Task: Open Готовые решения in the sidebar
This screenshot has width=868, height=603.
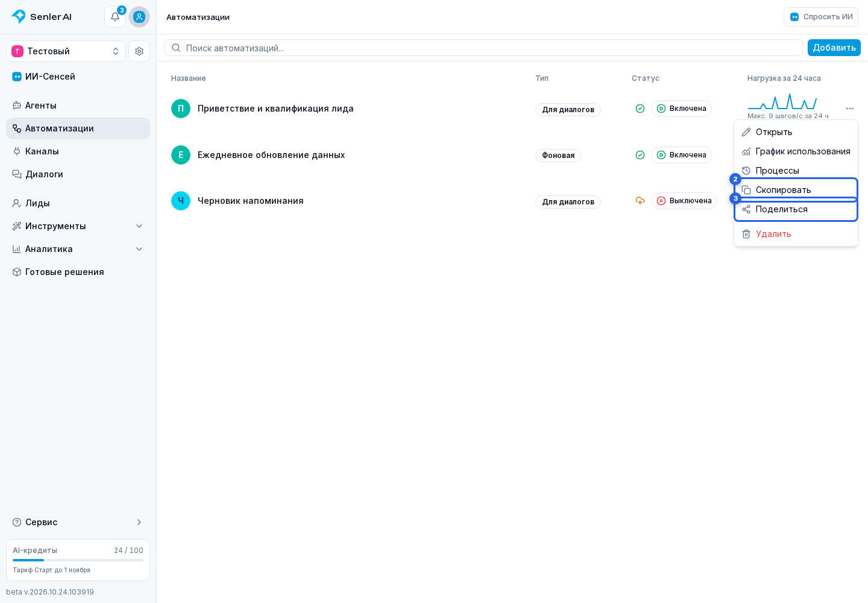Action: coord(78,272)
